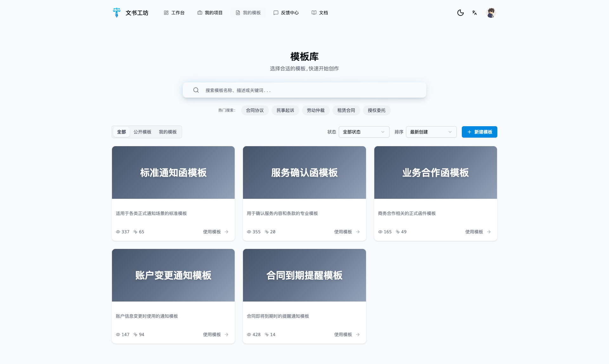Click arrow icon on 合同到期提醒模板 card
This screenshot has height=364, width=609.
point(358,335)
